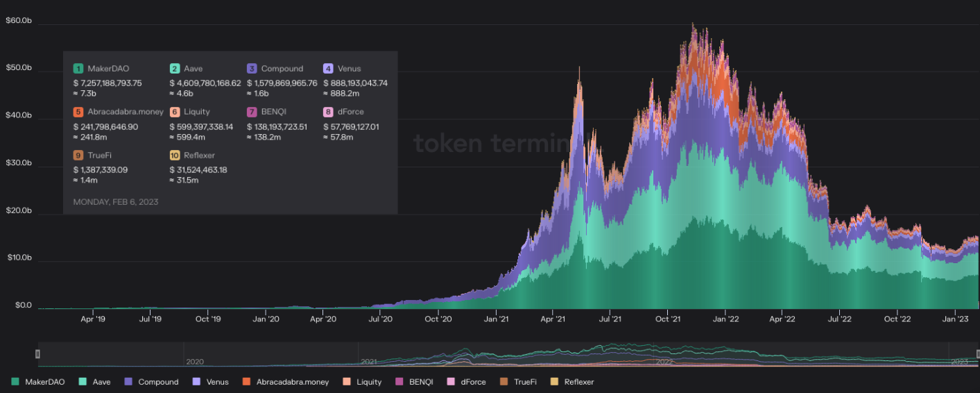This screenshot has width=980, height=393.
Task: Toggle the Reflexer series in legend
Action: [x=572, y=382]
